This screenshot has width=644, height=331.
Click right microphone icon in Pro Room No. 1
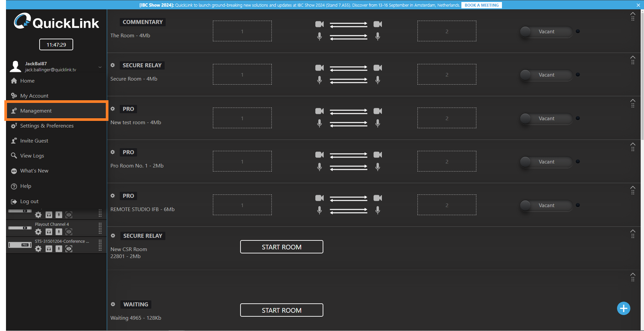pos(378,167)
